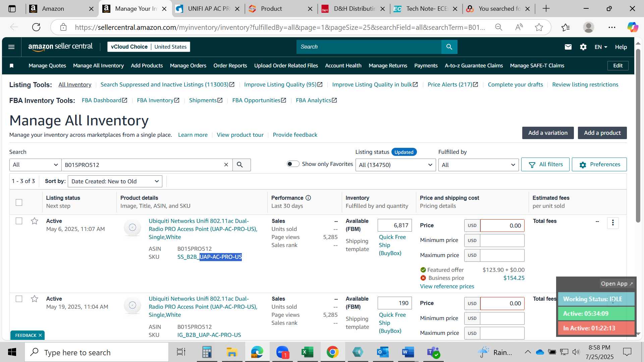Open the Seller Central settings gear
The image size is (644, 362).
(x=583, y=47)
